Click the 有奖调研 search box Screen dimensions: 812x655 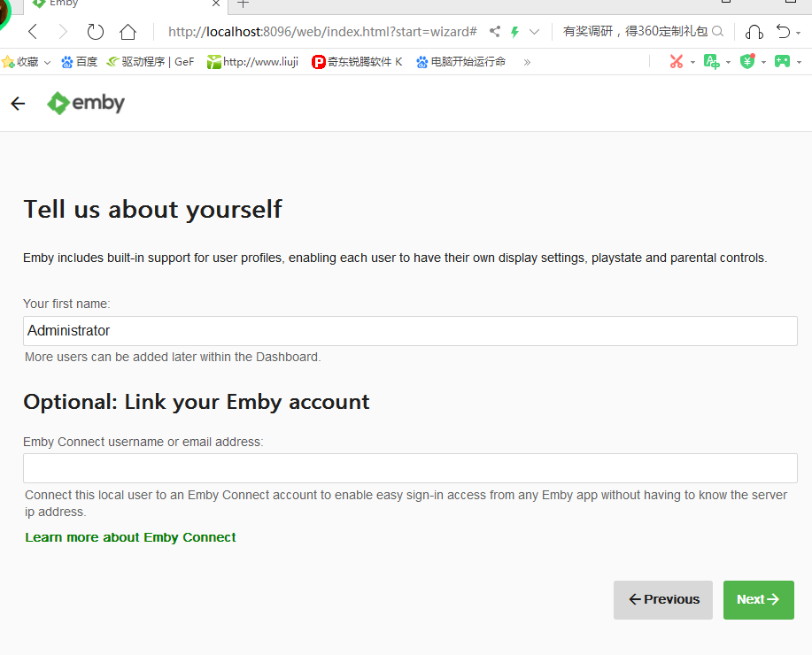635,32
